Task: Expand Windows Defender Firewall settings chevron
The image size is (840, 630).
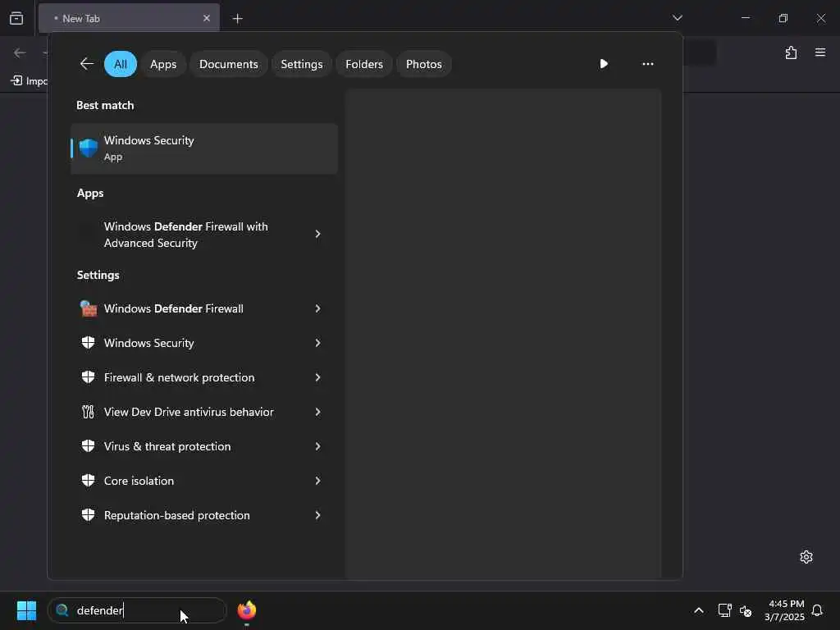Action: (x=317, y=308)
